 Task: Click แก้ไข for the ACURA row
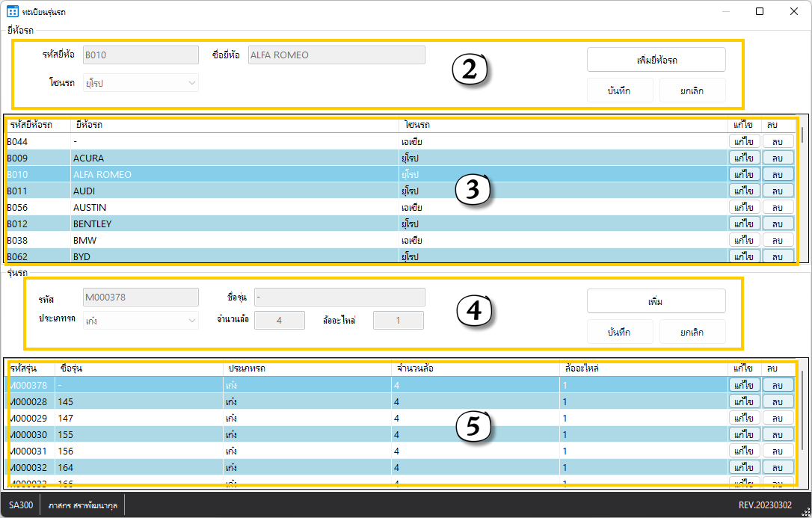click(x=743, y=158)
